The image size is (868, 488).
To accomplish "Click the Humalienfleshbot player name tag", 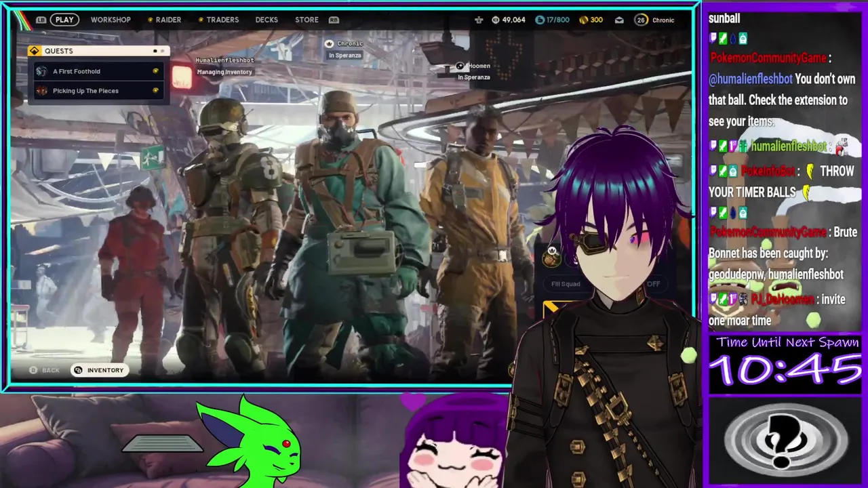I will click(x=224, y=60).
